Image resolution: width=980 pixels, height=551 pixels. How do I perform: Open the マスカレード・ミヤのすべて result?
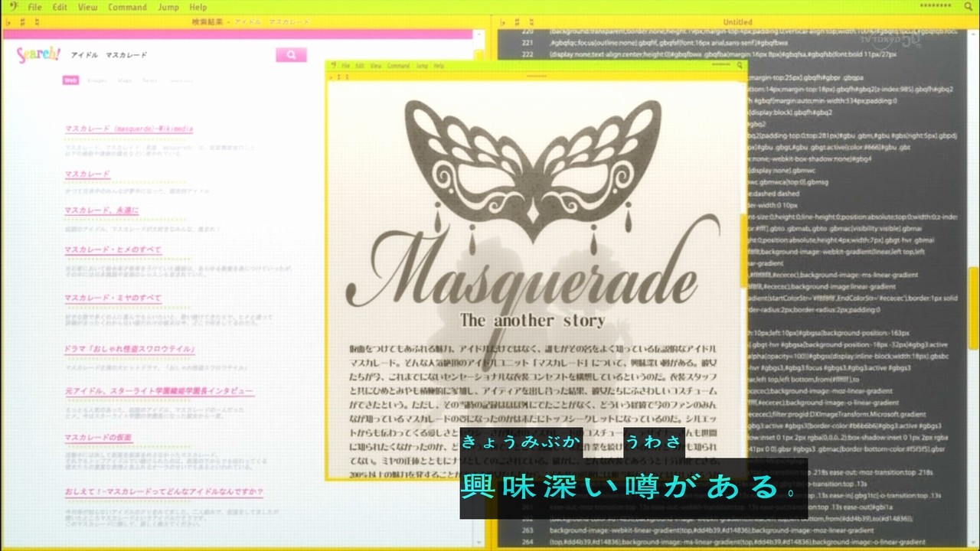113,298
